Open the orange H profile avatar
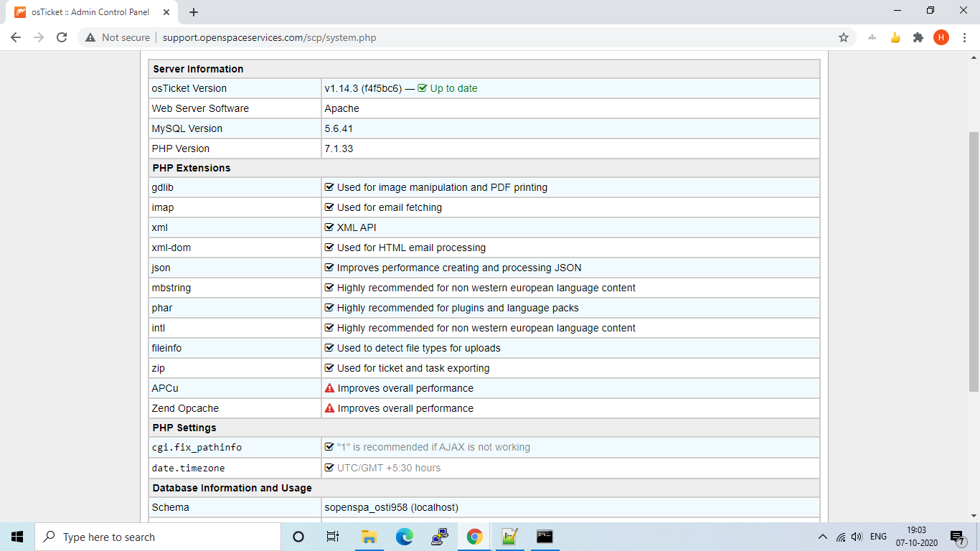Viewport: 980px width, 551px height. pos(941,37)
